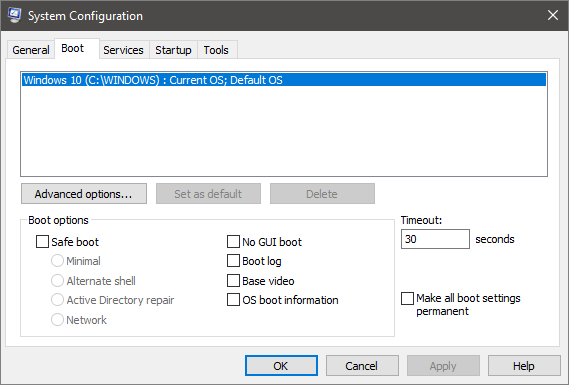
Task: Enable the Safe boot checkbox
Action: (42, 242)
